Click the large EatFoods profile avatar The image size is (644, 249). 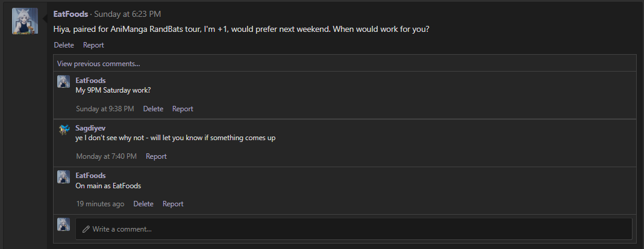point(25,22)
